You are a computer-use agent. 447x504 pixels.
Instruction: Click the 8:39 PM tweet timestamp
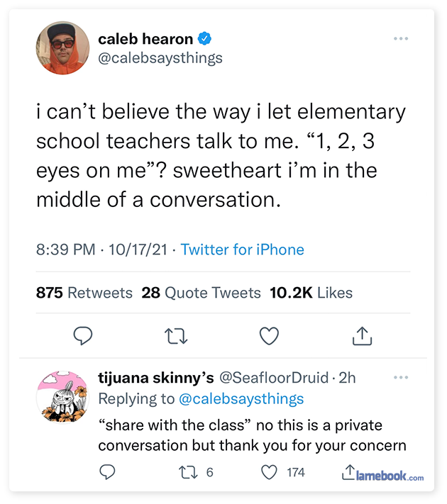point(65,250)
